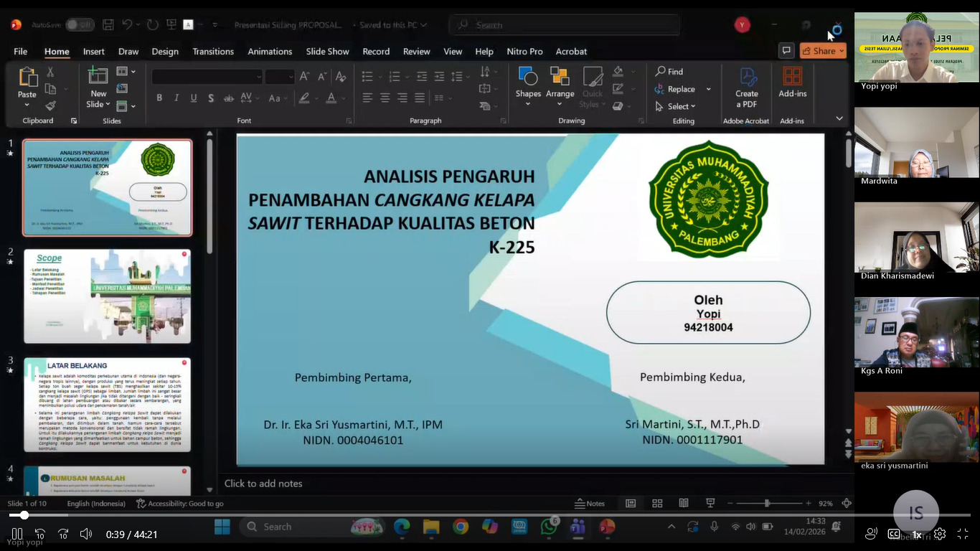Click the Share button

tap(823, 51)
